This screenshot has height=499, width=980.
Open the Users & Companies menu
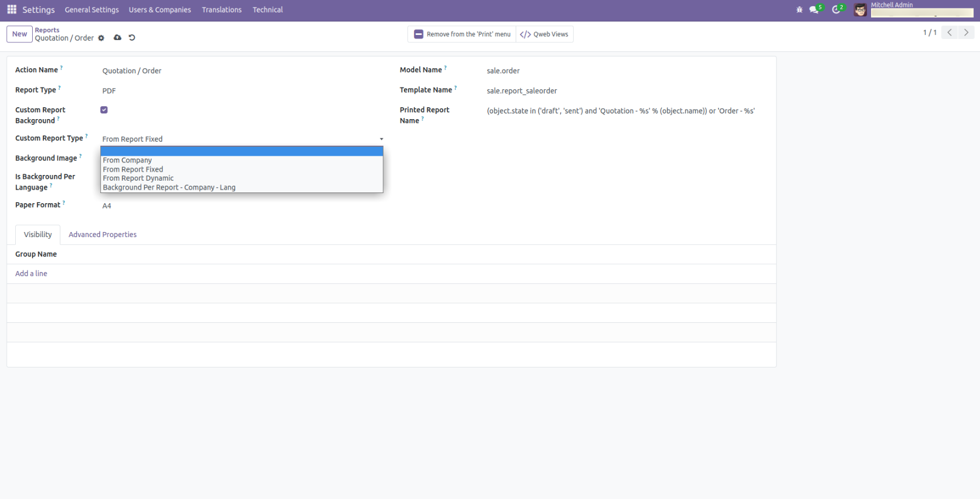pyautogui.click(x=160, y=10)
